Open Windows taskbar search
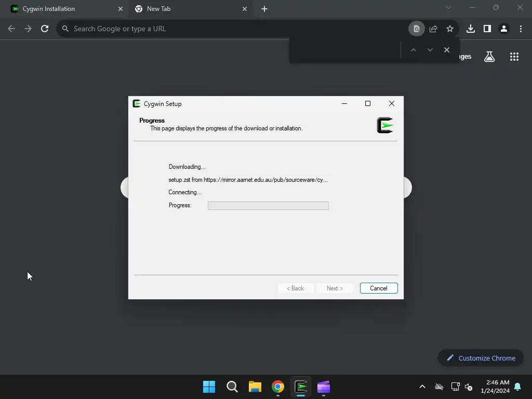 click(x=232, y=387)
